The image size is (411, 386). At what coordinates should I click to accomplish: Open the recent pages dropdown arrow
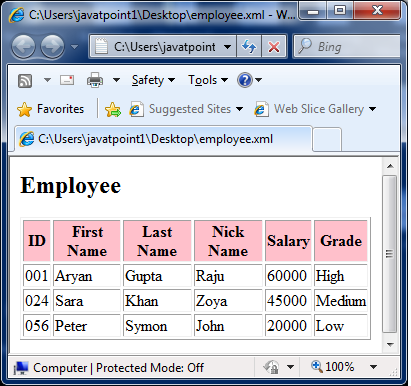[x=74, y=47]
